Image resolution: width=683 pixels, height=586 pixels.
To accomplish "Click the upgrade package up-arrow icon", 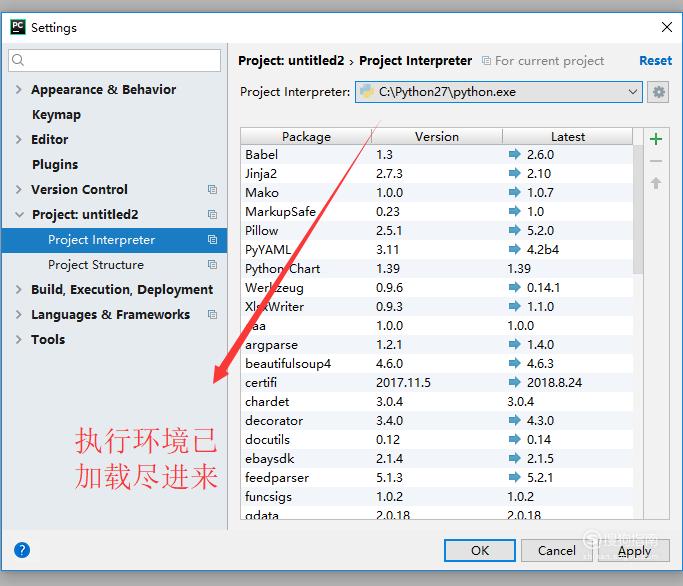I will click(656, 183).
